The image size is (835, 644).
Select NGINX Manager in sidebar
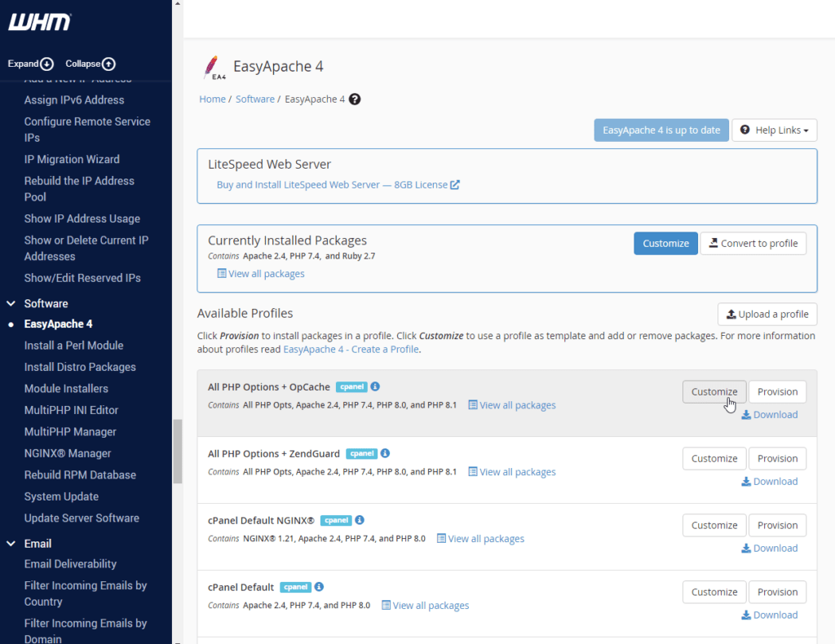(x=68, y=453)
